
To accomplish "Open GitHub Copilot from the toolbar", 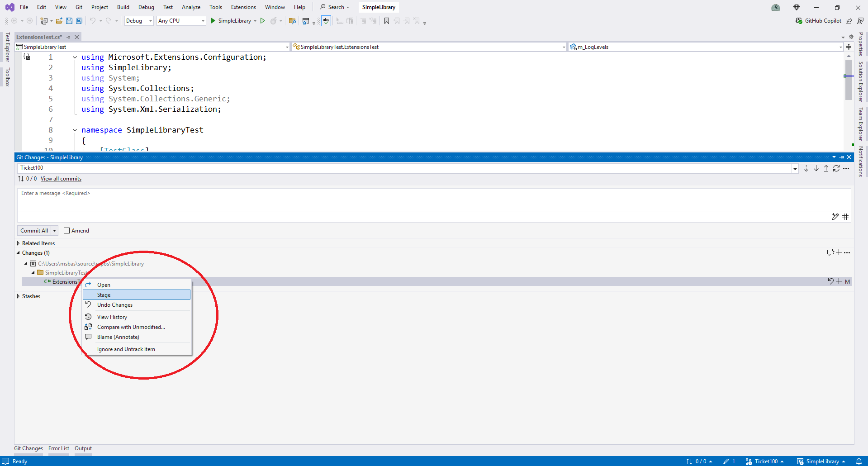I will click(819, 21).
